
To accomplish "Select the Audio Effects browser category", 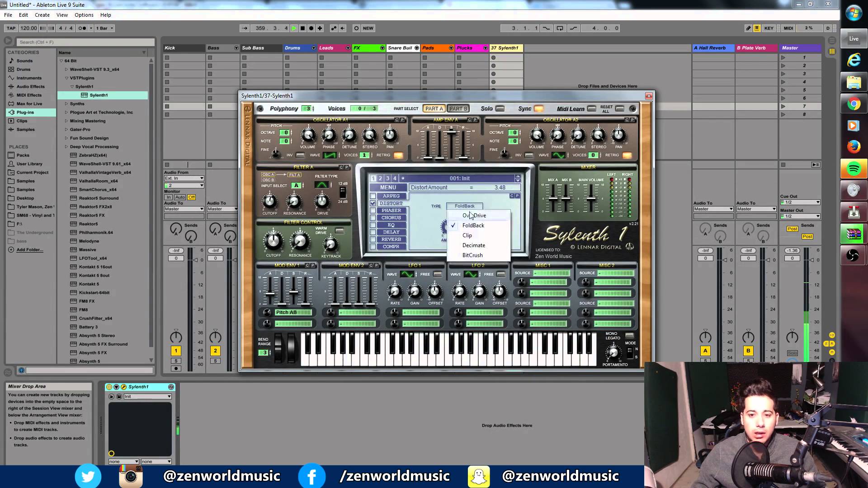I will (x=30, y=87).
